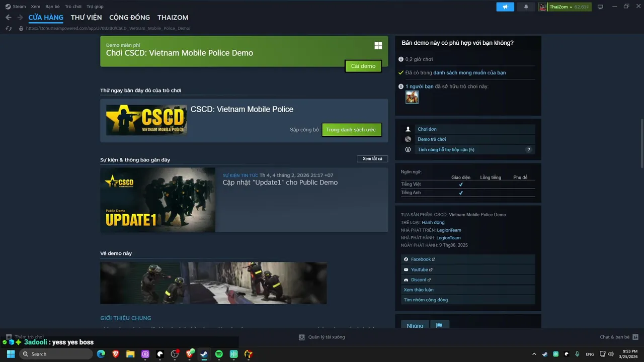The height and width of the screenshot is (362, 644).
Task: Click the Windows taskbar Search box
Action: pos(55,354)
